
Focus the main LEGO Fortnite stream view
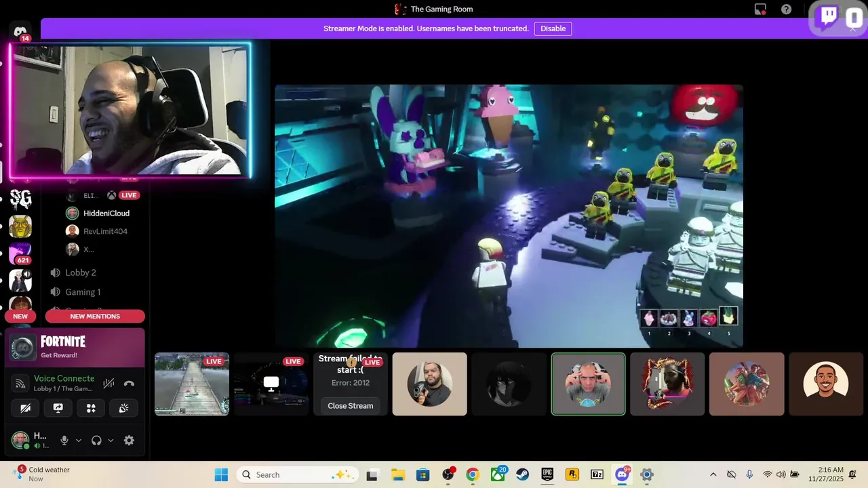point(509,216)
